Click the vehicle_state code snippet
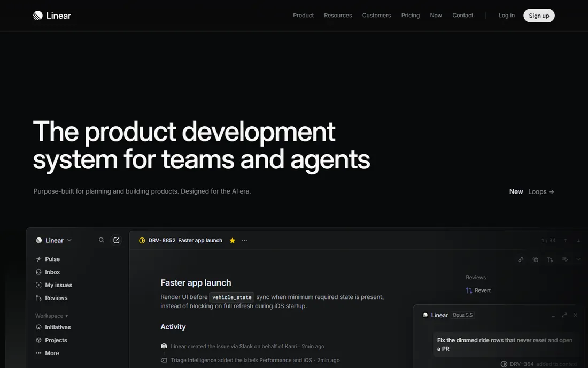588x368 pixels. point(232,297)
